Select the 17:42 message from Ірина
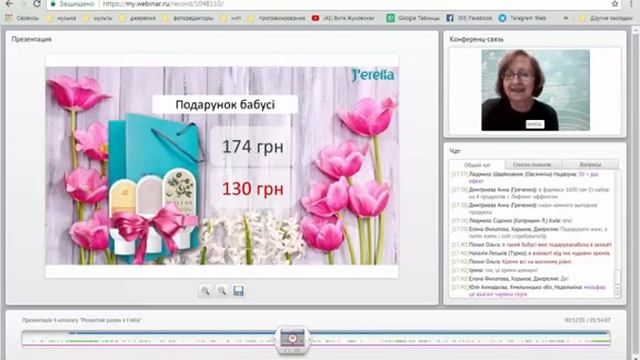Screen dimensions: 640x360 tap(494, 270)
